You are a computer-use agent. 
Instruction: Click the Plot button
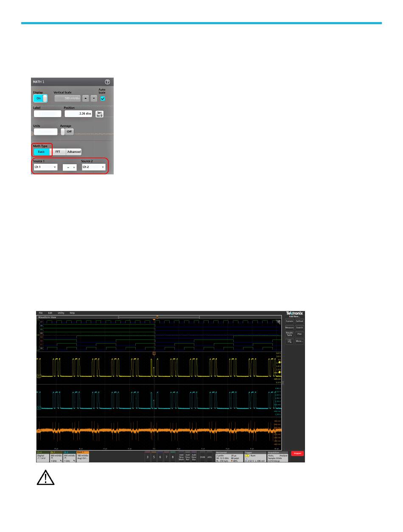click(299, 334)
